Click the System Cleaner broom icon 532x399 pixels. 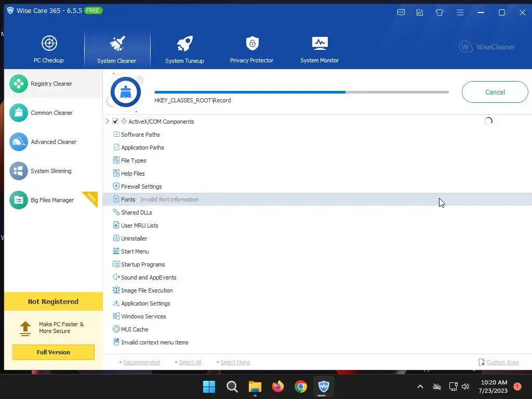pyautogui.click(x=117, y=44)
